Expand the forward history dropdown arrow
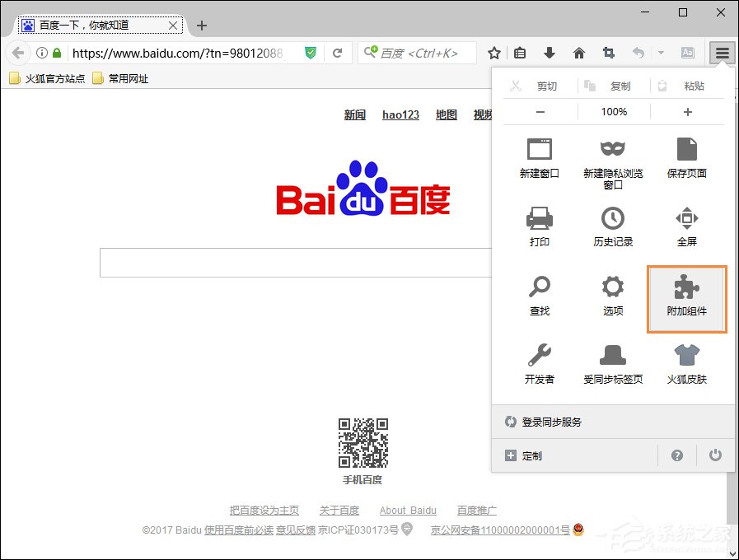This screenshot has width=739, height=560. (662, 52)
